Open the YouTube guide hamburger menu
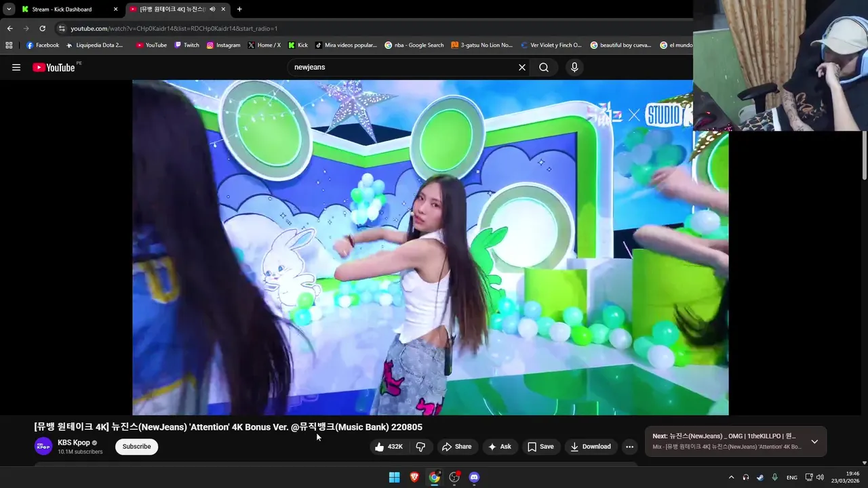This screenshot has height=488, width=868. (x=16, y=67)
